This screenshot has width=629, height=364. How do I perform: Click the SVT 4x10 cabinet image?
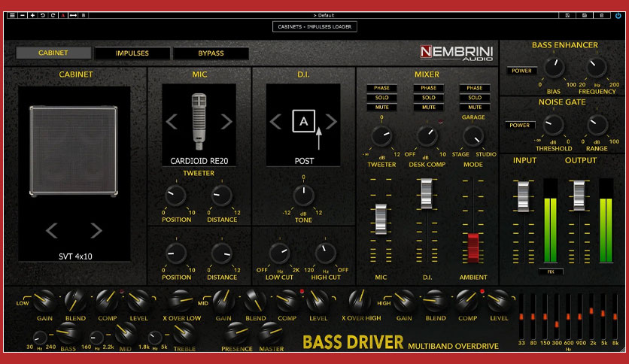point(74,150)
